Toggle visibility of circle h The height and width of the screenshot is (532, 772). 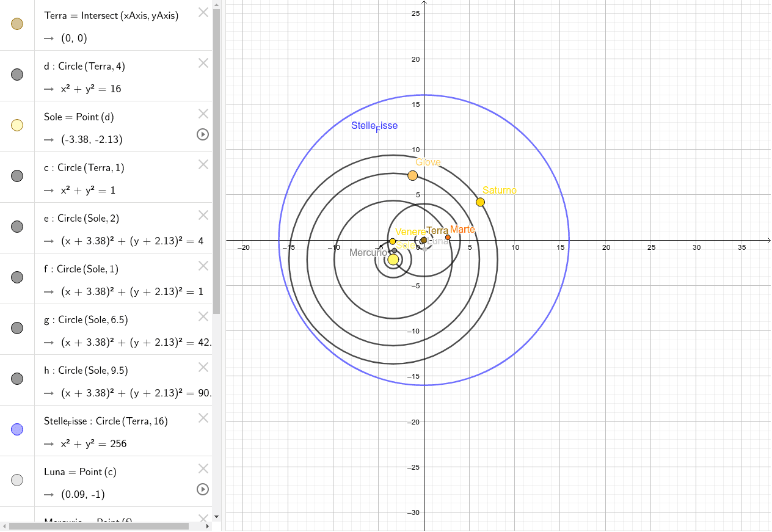(17, 379)
